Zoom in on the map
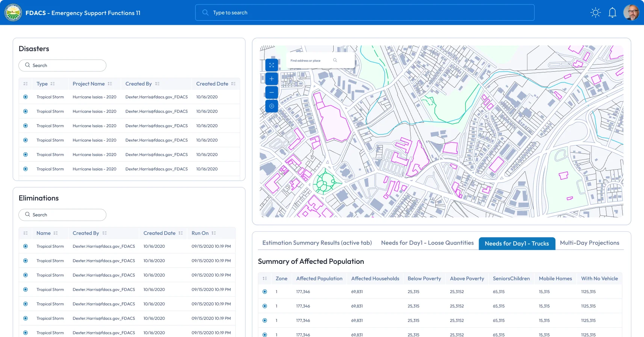Screen dimensions: 644x337 point(272,79)
